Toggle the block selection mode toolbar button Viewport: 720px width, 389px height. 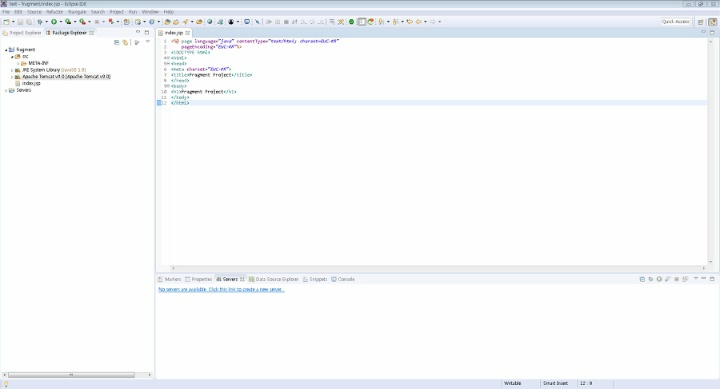point(361,22)
